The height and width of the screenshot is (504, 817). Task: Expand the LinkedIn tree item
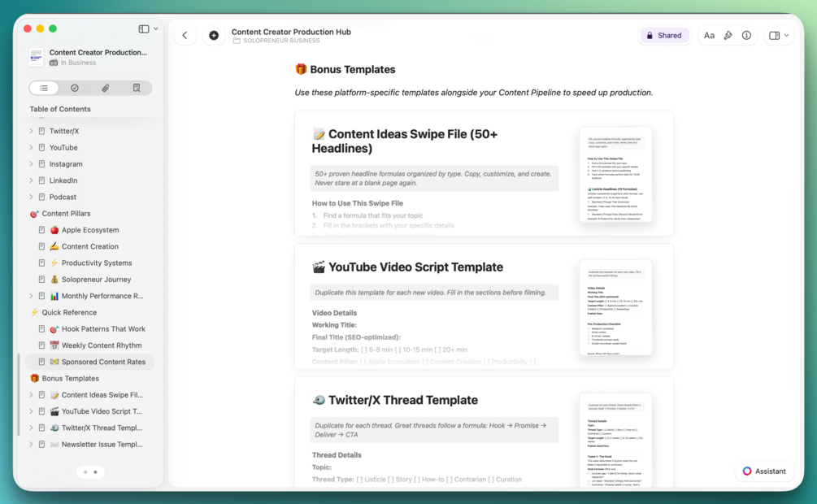31,180
